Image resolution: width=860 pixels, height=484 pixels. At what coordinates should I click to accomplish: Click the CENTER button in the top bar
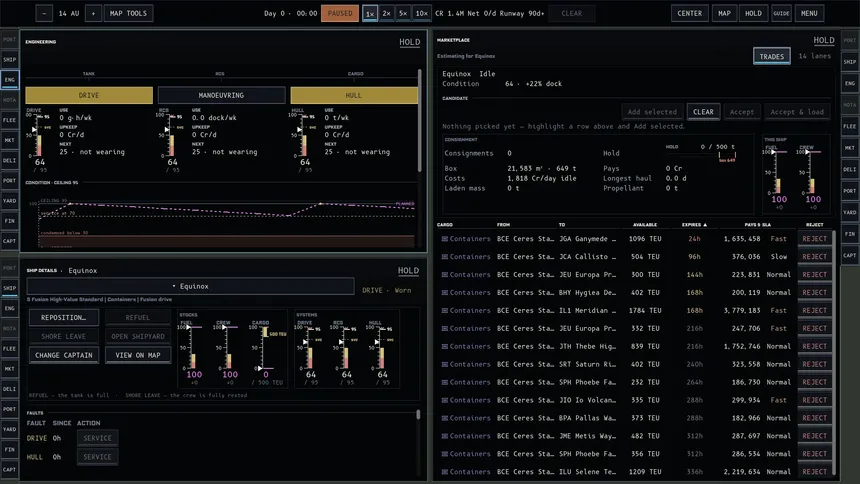click(689, 13)
